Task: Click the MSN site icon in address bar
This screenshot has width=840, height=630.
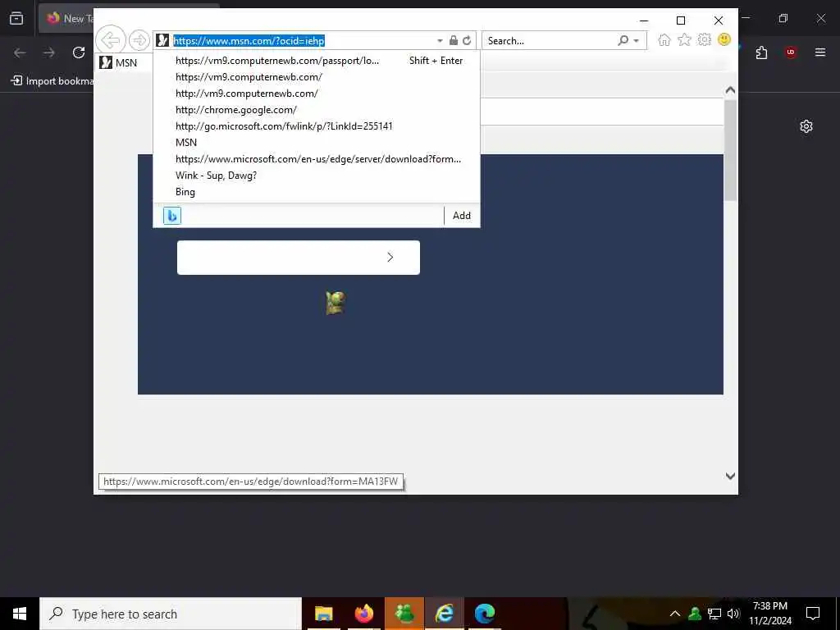Action: [x=163, y=41]
